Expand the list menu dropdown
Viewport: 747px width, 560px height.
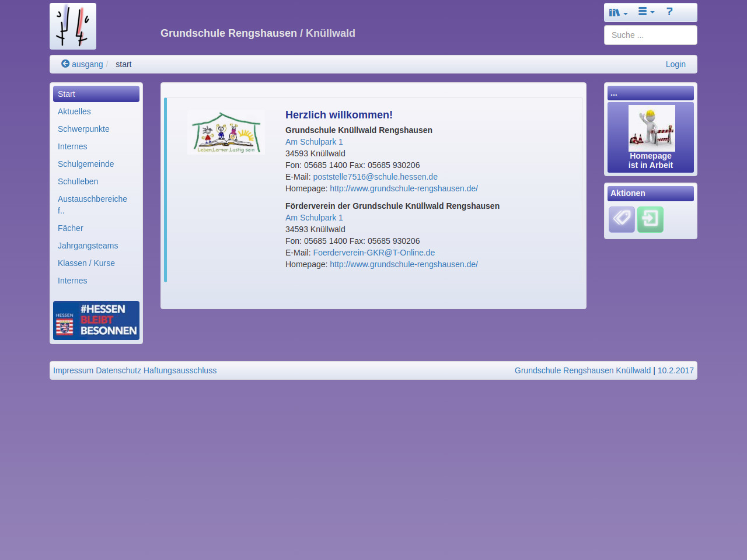(645, 12)
